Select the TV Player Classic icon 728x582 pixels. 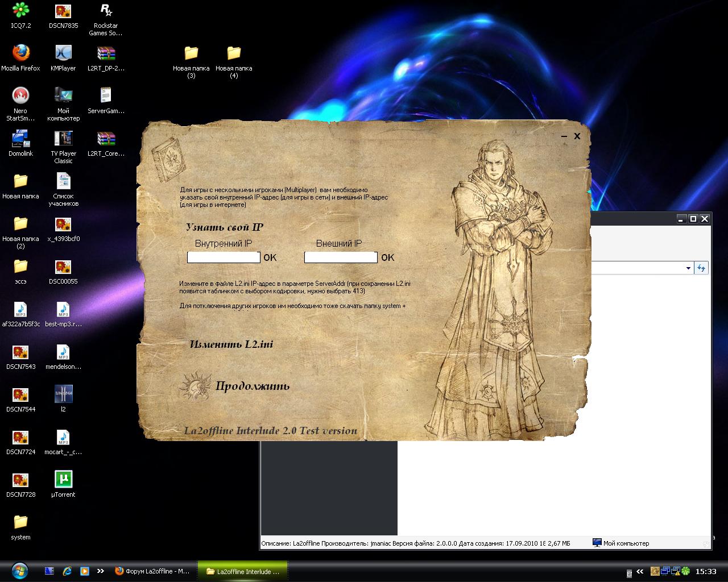pos(63,147)
